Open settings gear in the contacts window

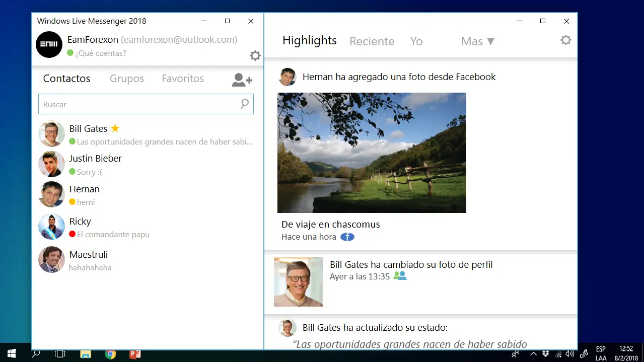[255, 56]
